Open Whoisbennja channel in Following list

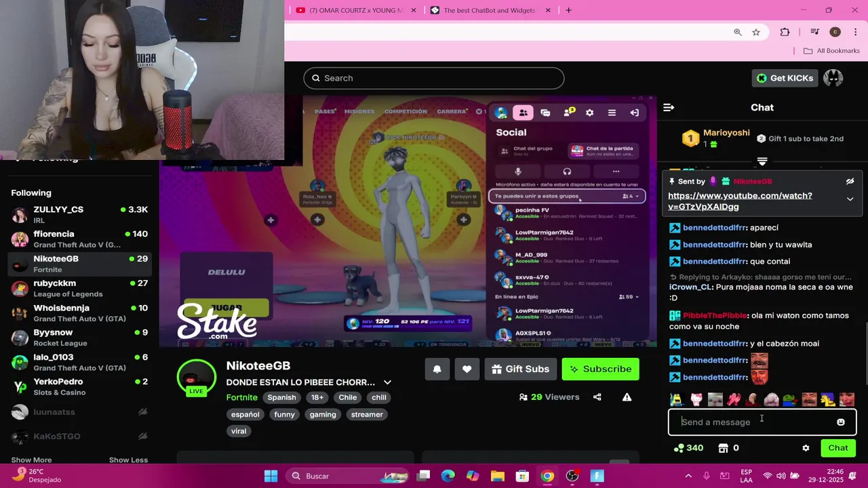coord(81,313)
